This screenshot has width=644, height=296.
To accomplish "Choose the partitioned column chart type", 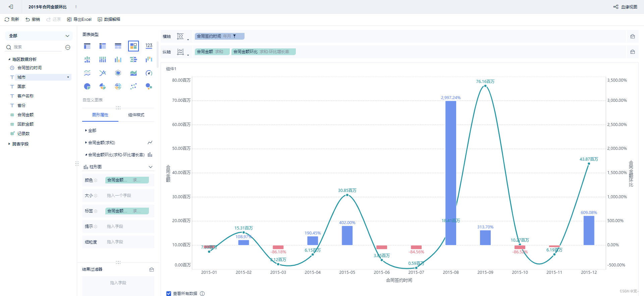I will [87, 59].
